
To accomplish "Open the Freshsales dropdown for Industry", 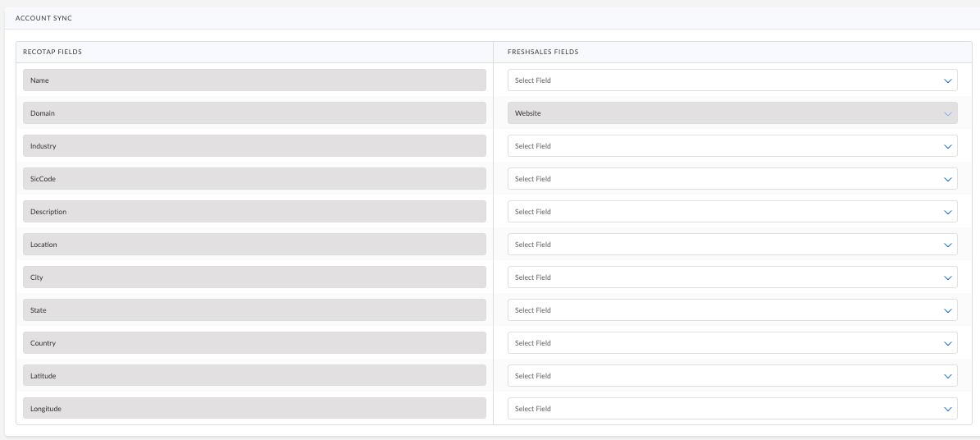I will (732, 146).
